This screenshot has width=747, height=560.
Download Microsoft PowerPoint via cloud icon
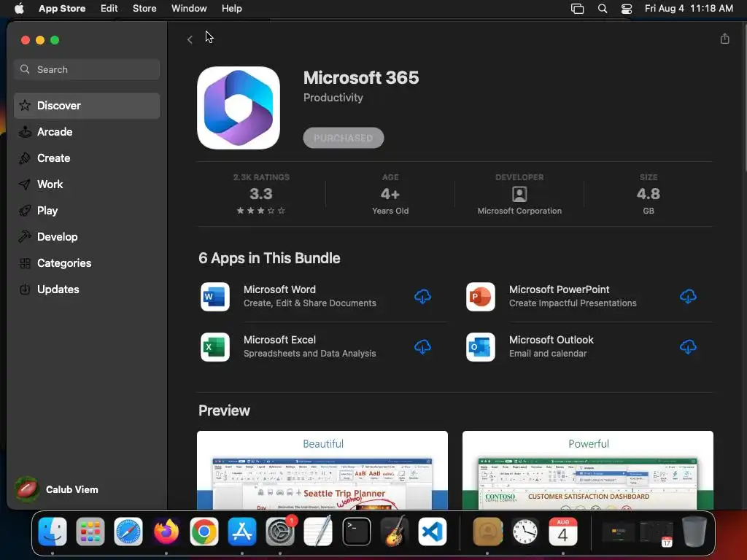click(x=688, y=297)
